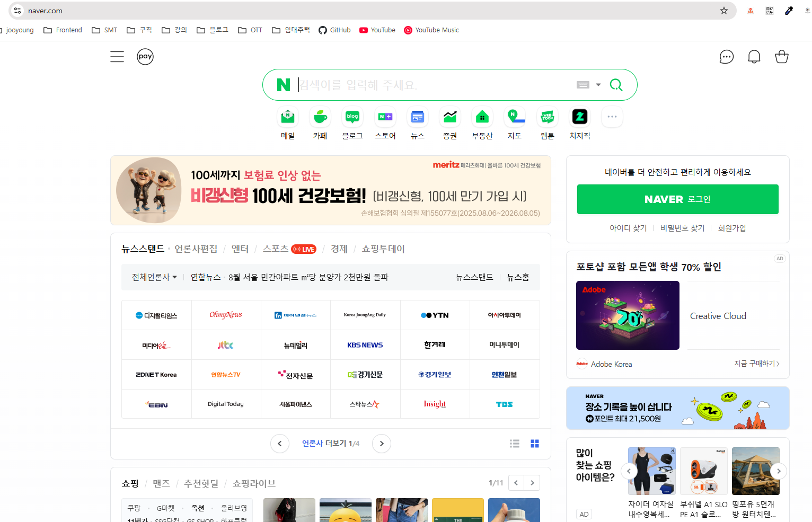Open the Chrome eyedropper extension icon
This screenshot has width=812, height=522.
tap(789, 11)
